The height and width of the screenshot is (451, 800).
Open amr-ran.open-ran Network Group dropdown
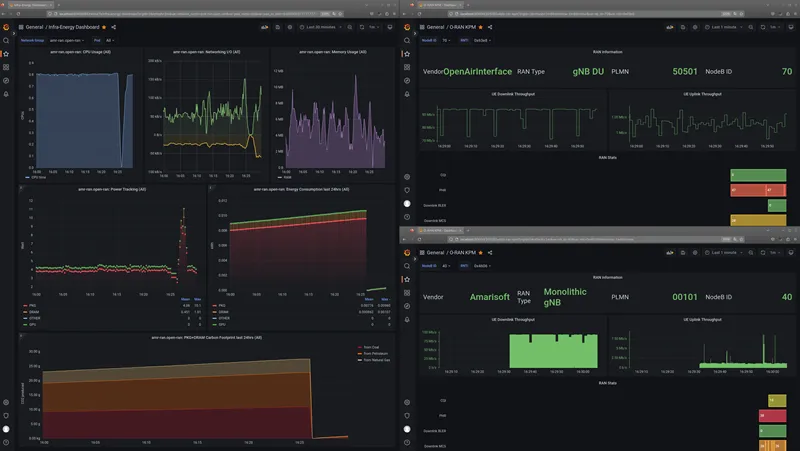tap(67, 40)
